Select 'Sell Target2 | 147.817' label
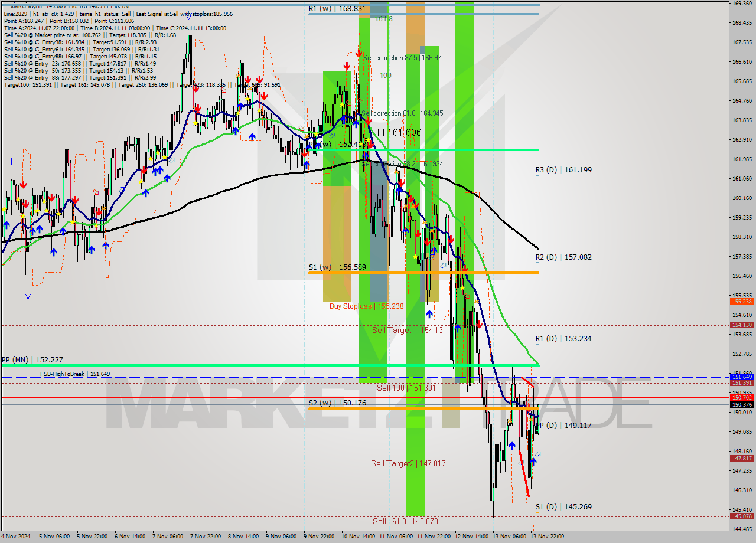The image size is (756, 543). tap(408, 463)
